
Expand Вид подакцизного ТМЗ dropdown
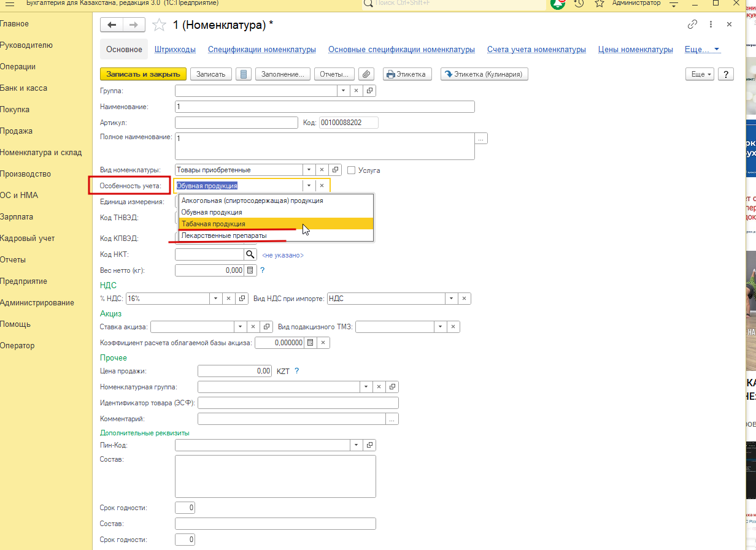pos(441,327)
